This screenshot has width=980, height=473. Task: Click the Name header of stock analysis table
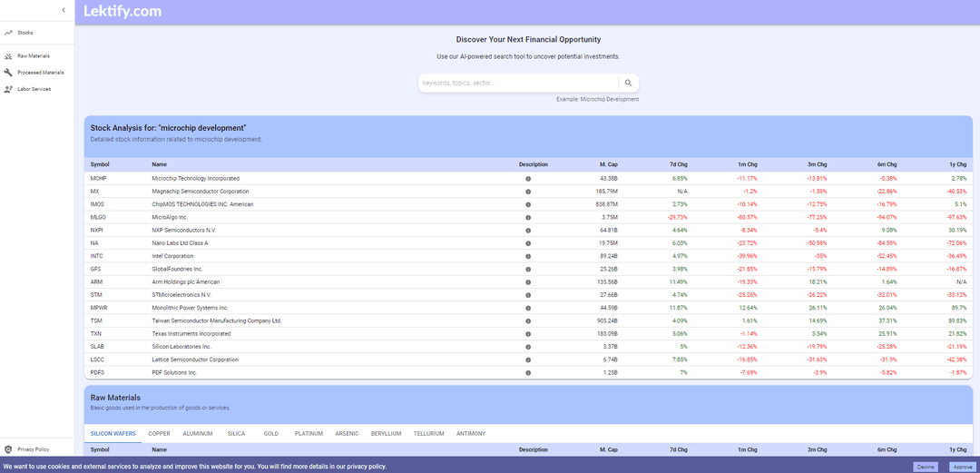[160, 164]
